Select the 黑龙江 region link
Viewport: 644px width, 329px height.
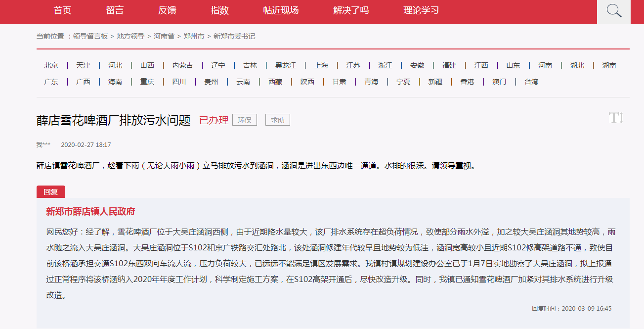click(x=286, y=65)
